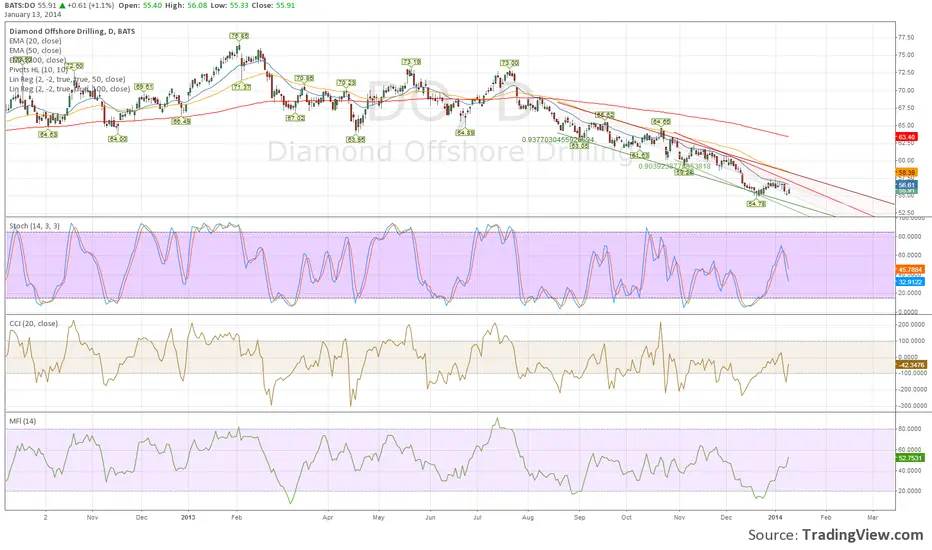
Task: Click the 0.9039 regression coefficient text
Action: (x=675, y=166)
